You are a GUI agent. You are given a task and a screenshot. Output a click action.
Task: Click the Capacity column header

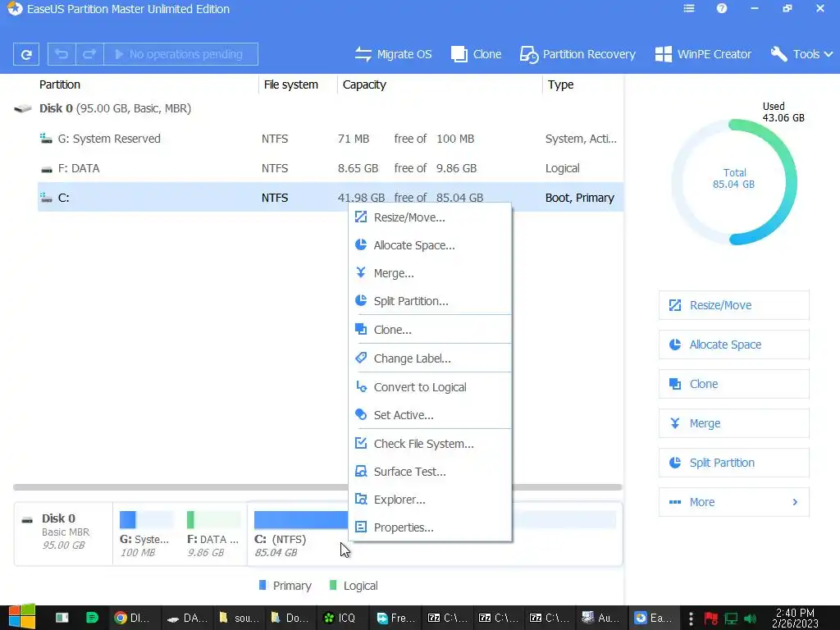[364, 84]
